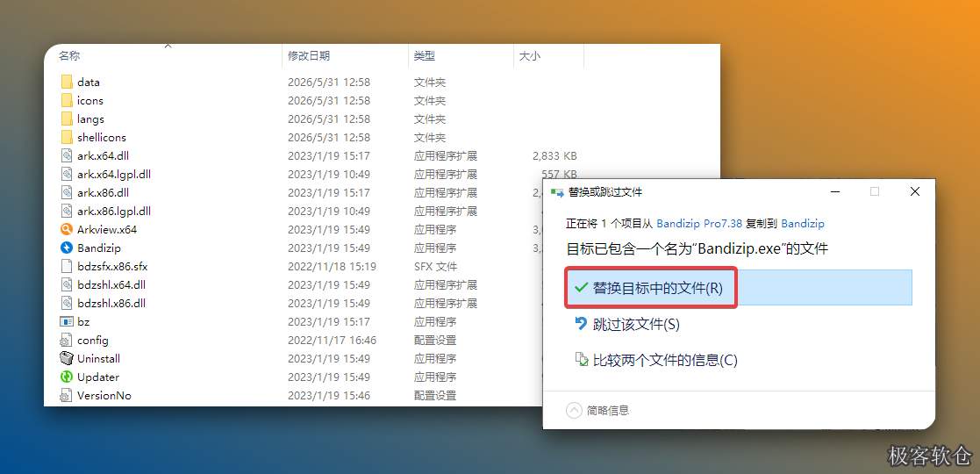This screenshot has width=980, height=474.
Task: Sort by 修改日期 column header
Action: [x=309, y=55]
